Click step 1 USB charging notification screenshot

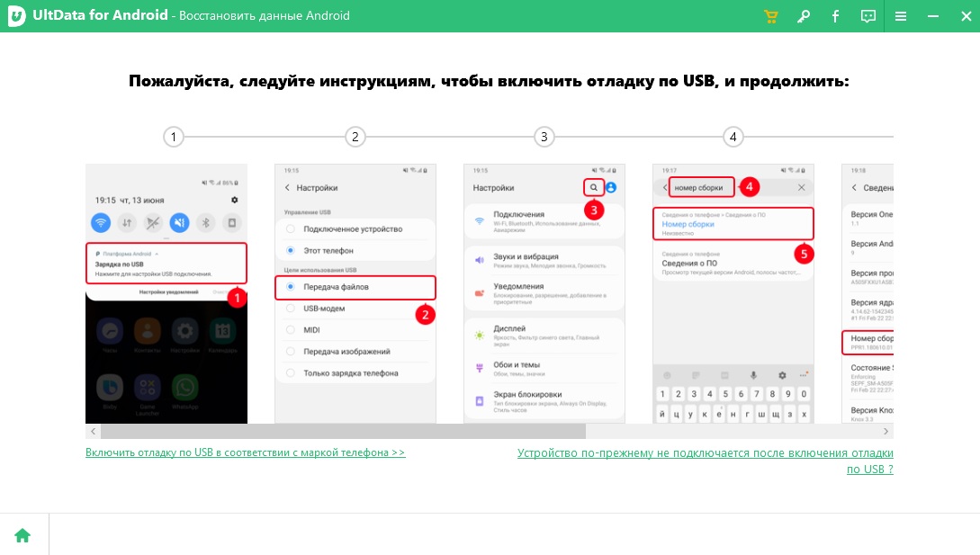tap(166, 294)
